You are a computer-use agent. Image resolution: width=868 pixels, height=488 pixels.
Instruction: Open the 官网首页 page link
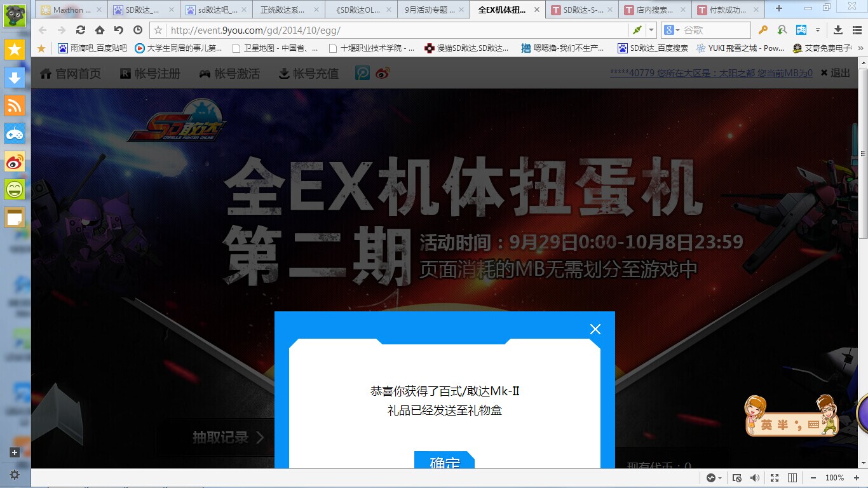71,74
